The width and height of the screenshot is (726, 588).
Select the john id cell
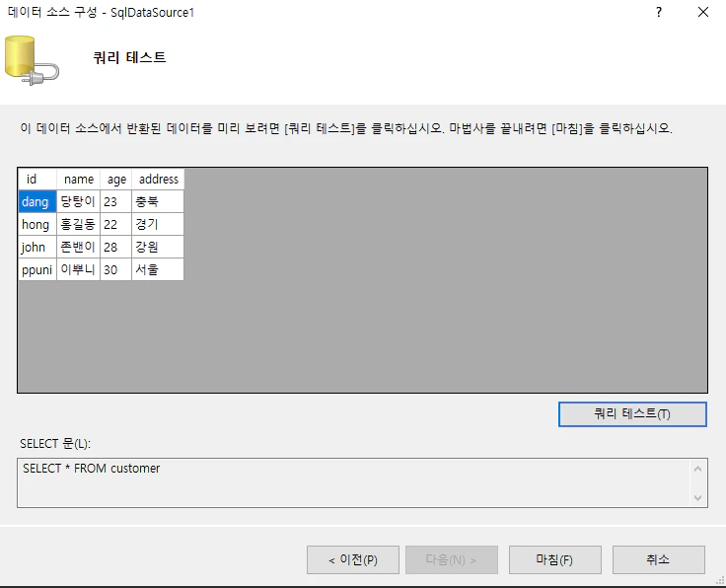pos(37,247)
